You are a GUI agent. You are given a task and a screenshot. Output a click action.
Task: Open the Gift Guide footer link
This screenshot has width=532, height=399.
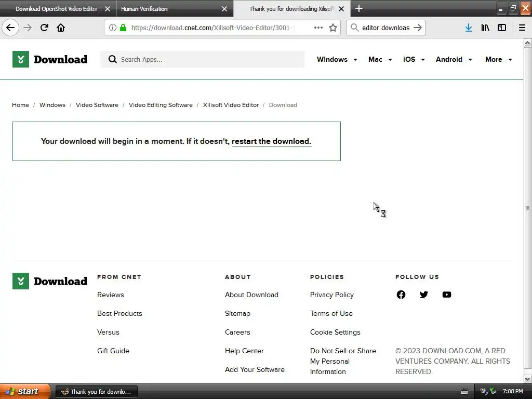click(113, 351)
